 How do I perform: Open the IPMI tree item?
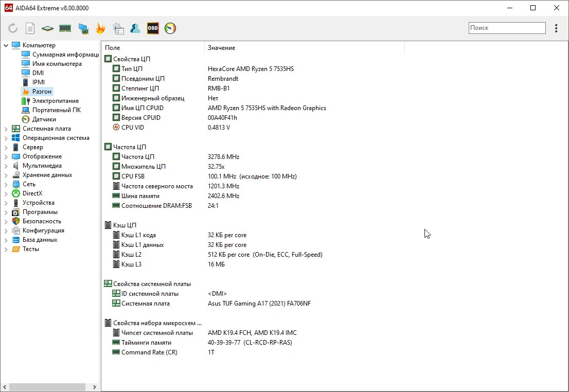click(x=33, y=82)
